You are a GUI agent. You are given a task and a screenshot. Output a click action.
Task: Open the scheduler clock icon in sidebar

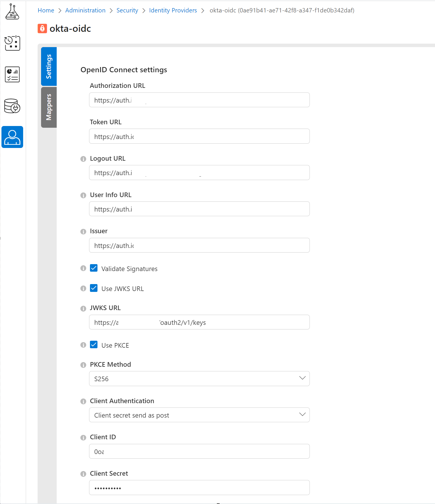pyautogui.click(x=12, y=43)
